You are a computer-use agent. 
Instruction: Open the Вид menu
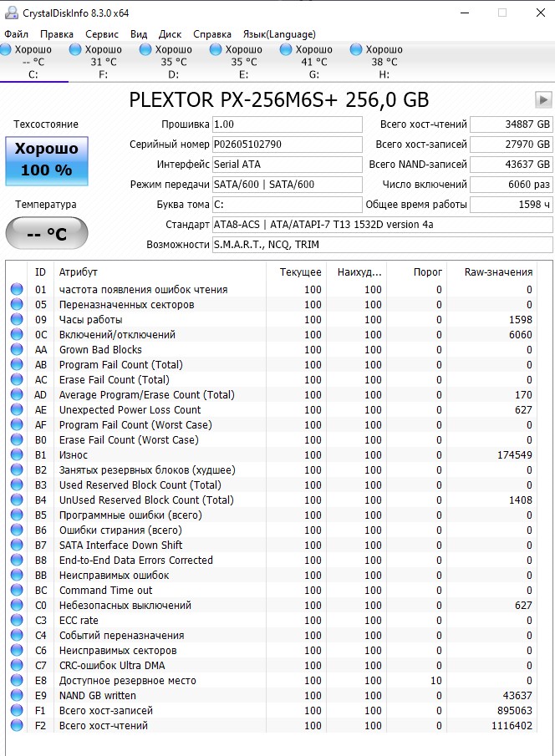click(139, 34)
